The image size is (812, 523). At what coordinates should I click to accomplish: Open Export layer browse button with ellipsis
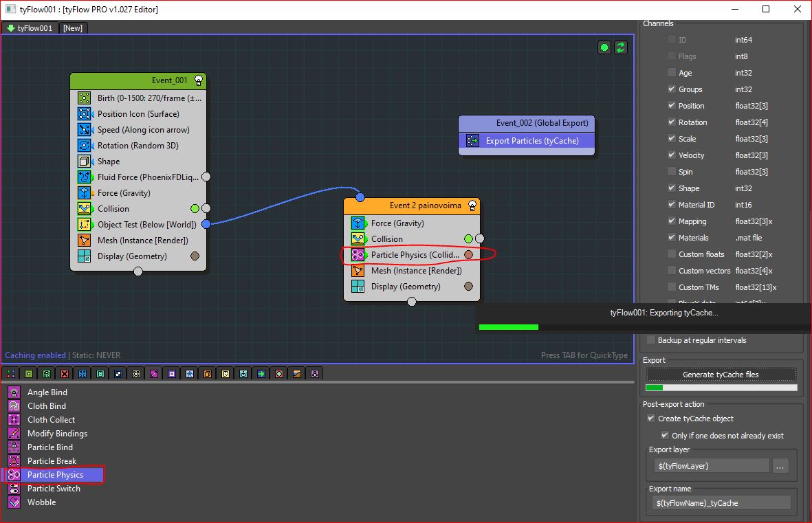(780, 466)
